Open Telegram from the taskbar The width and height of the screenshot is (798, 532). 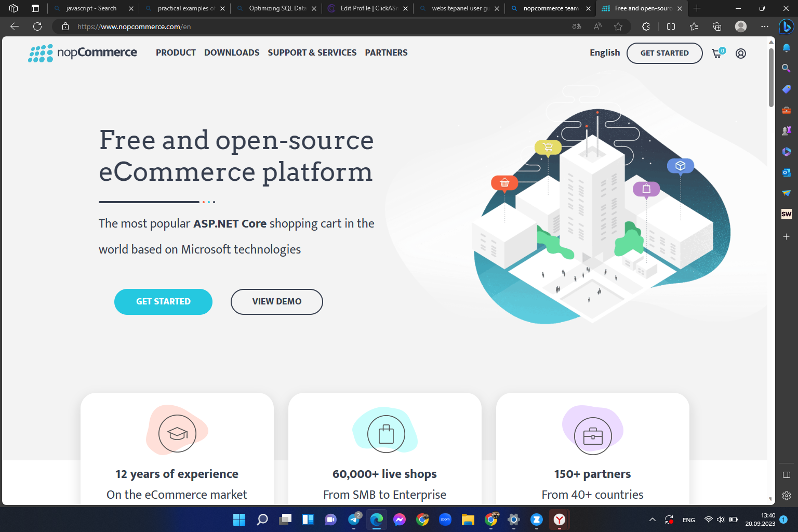pos(354,520)
